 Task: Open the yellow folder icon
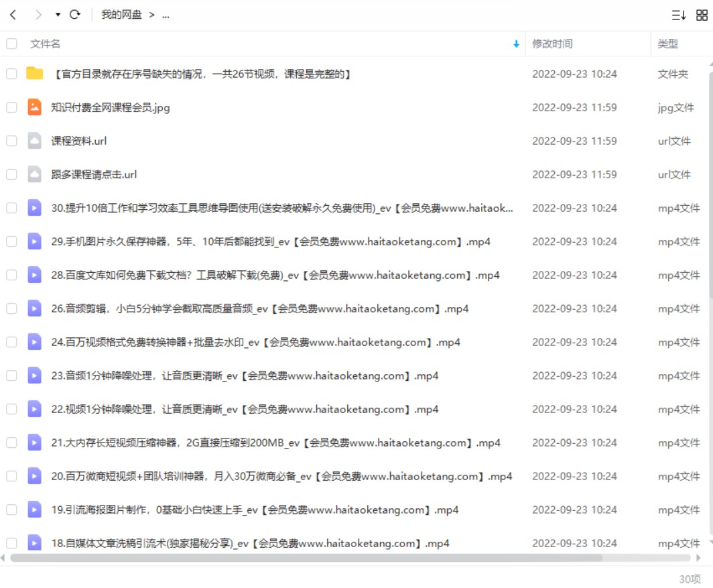(x=35, y=73)
